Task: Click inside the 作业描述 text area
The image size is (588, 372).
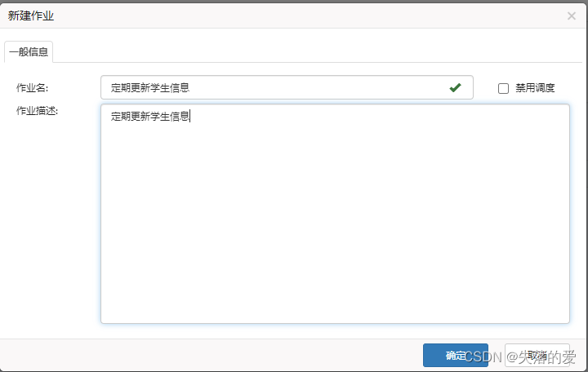Action: (335, 214)
